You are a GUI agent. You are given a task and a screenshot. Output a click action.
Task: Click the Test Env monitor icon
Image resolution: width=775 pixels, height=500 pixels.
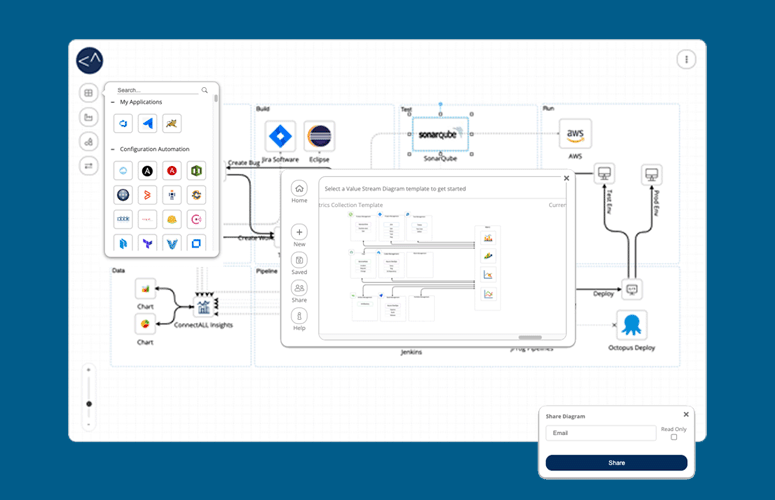point(603,174)
